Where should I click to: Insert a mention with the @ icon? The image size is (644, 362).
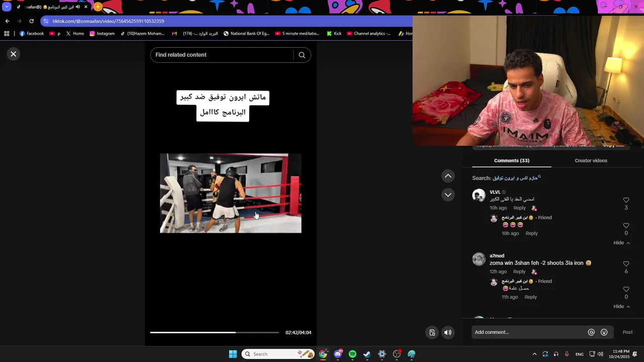tap(591, 332)
